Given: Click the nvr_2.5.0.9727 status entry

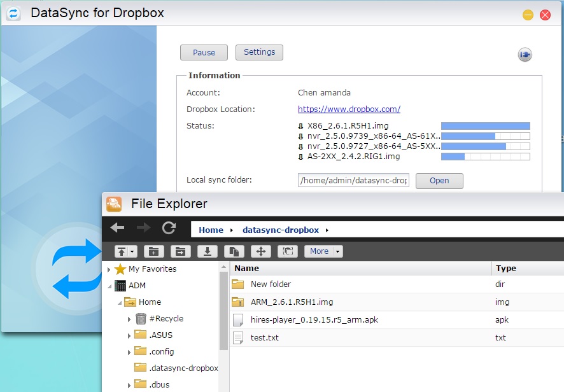Looking at the screenshot, I should (x=374, y=146).
